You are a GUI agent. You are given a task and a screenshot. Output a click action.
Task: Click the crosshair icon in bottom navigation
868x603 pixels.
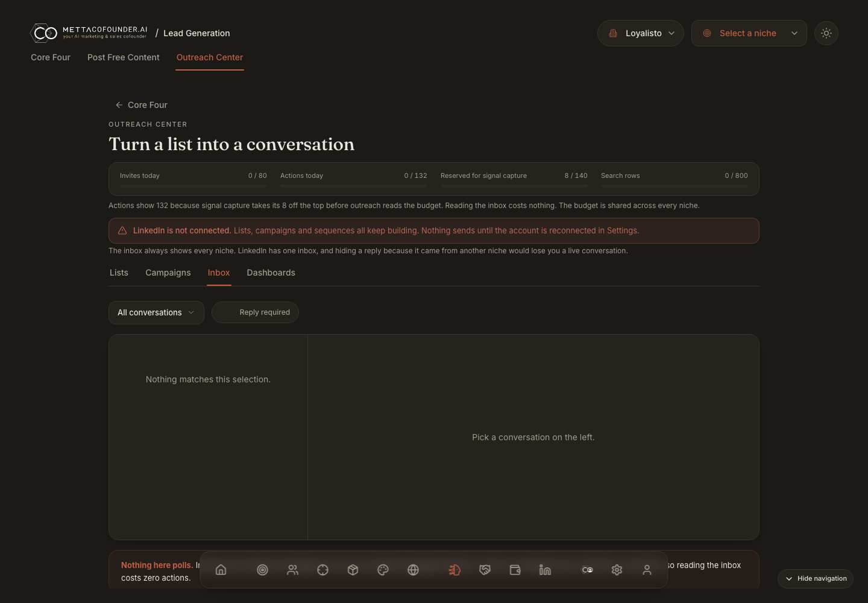coord(322,570)
